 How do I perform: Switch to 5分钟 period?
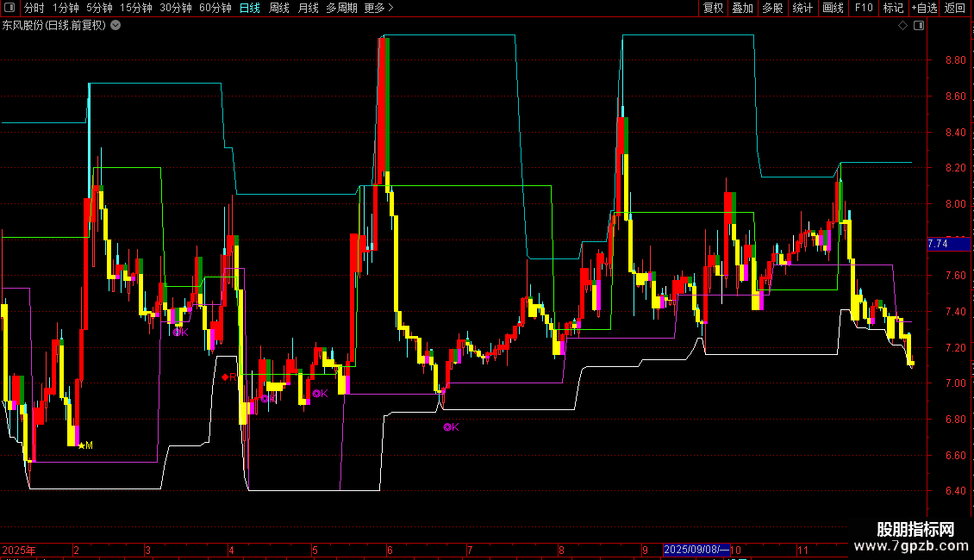(x=99, y=8)
